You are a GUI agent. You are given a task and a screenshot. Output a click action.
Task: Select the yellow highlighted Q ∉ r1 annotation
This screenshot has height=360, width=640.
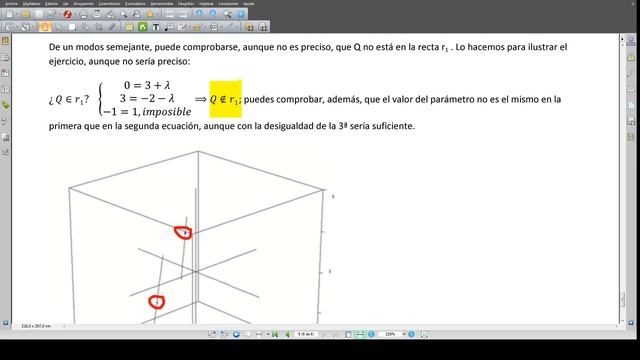225,99
